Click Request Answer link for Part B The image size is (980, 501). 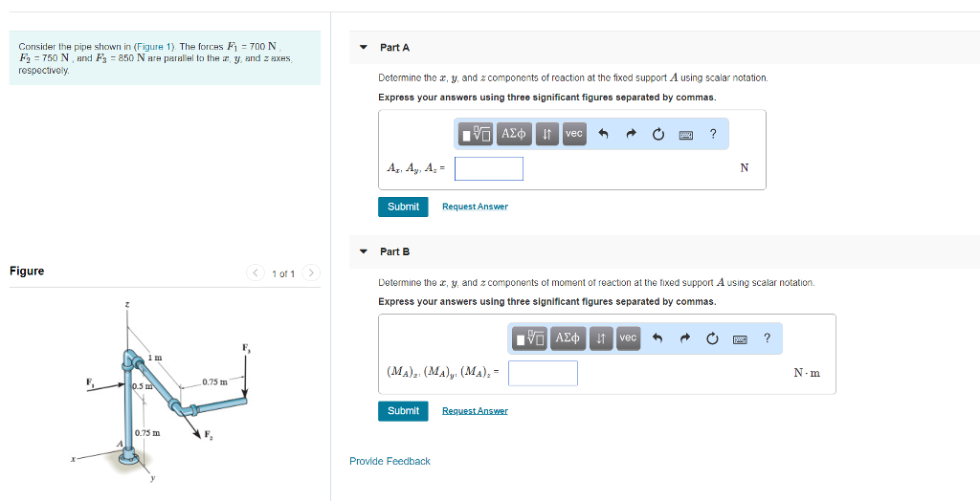click(x=475, y=411)
